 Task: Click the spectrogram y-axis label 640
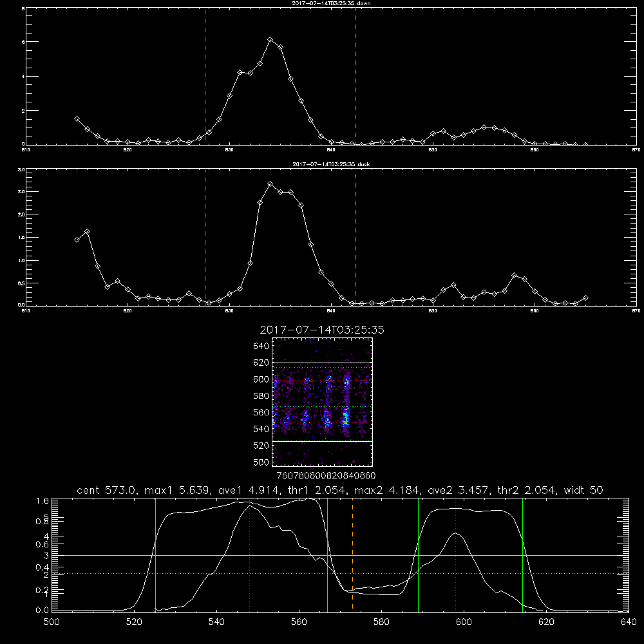pos(261,346)
